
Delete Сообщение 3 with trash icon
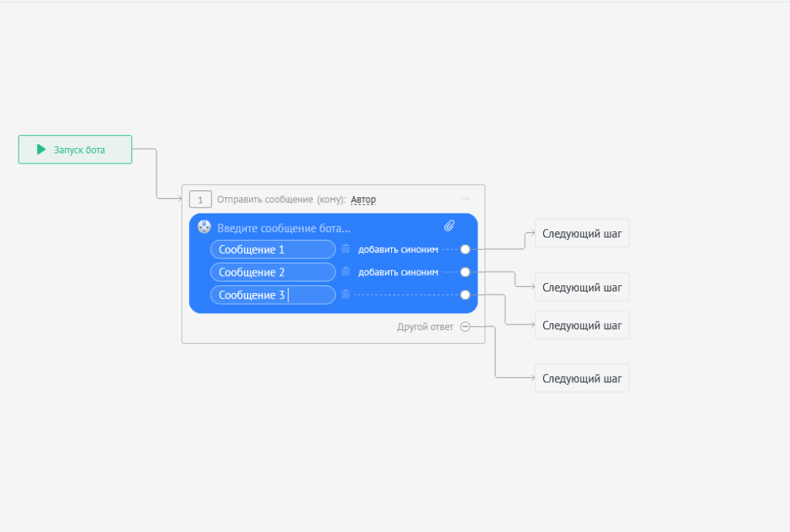click(346, 294)
